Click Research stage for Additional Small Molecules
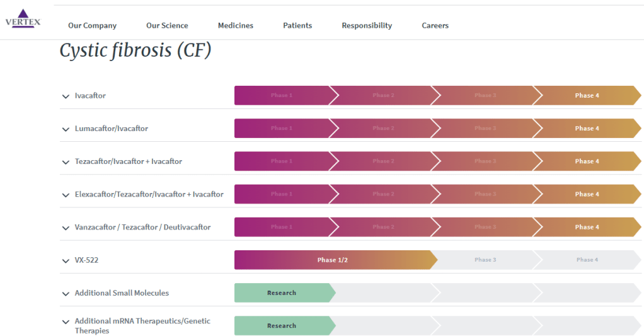Image resolution: width=644 pixels, height=336 pixels. (282, 293)
